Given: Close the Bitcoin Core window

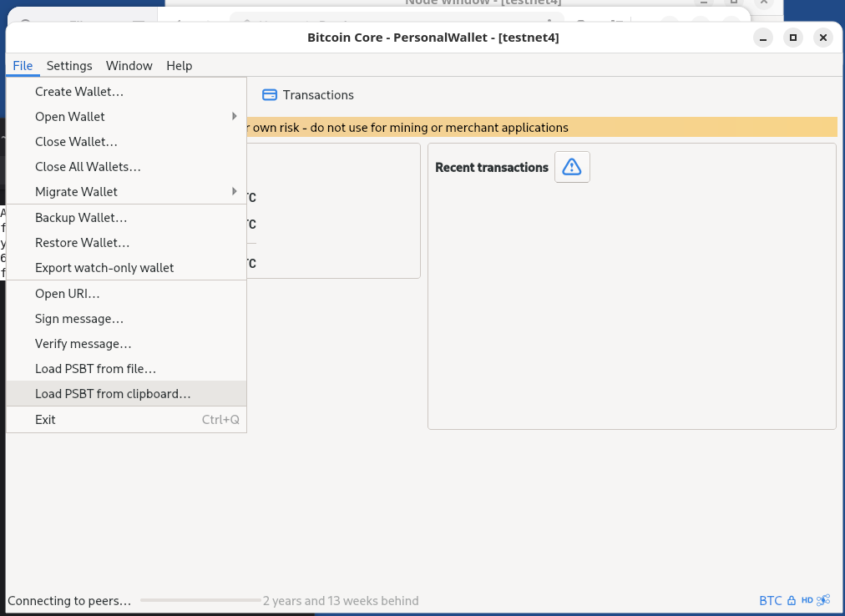Looking at the screenshot, I should (x=823, y=38).
